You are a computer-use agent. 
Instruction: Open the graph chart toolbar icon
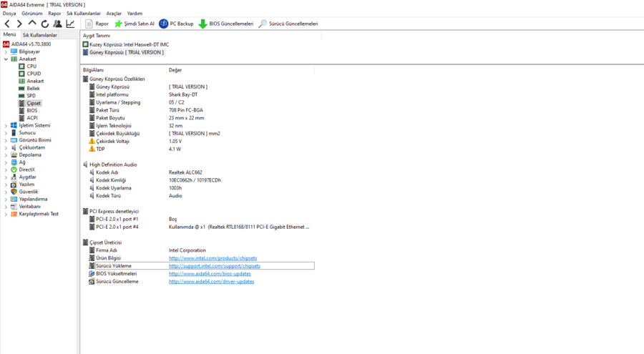tap(70, 24)
